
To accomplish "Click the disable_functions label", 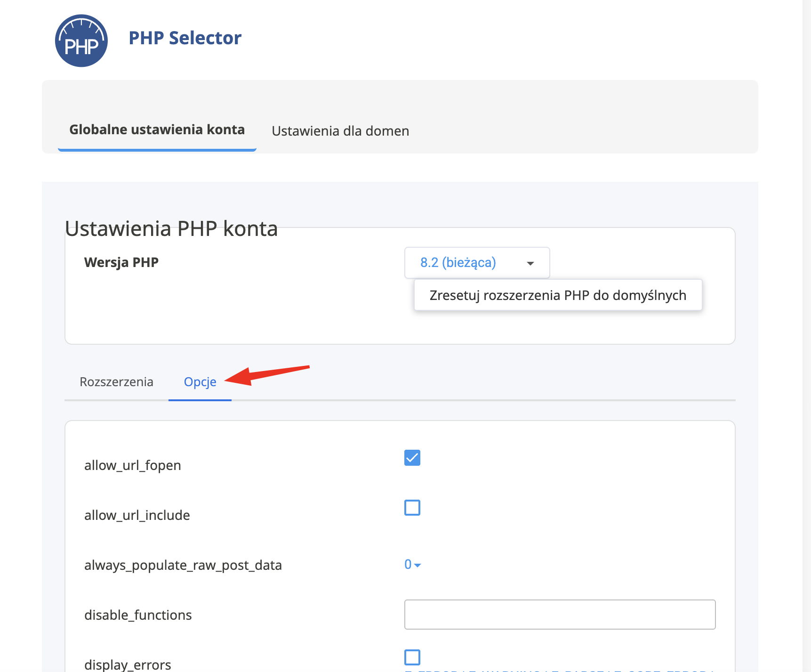I will [x=138, y=615].
